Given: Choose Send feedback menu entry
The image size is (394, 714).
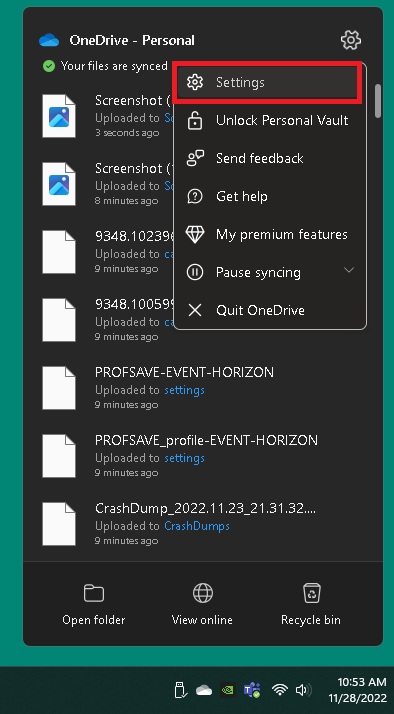Looking at the screenshot, I should pos(271,158).
